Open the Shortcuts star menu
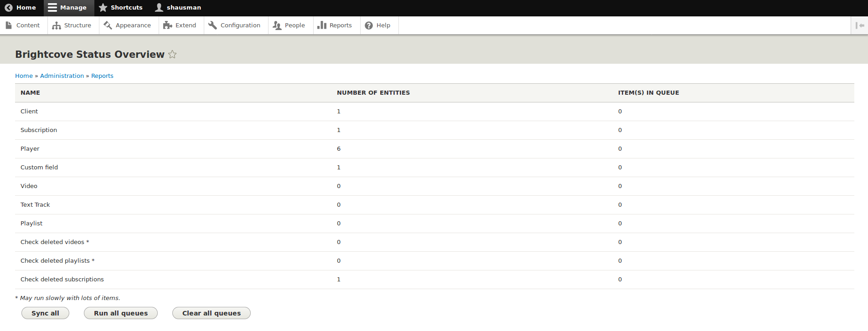 [x=121, y=8]
